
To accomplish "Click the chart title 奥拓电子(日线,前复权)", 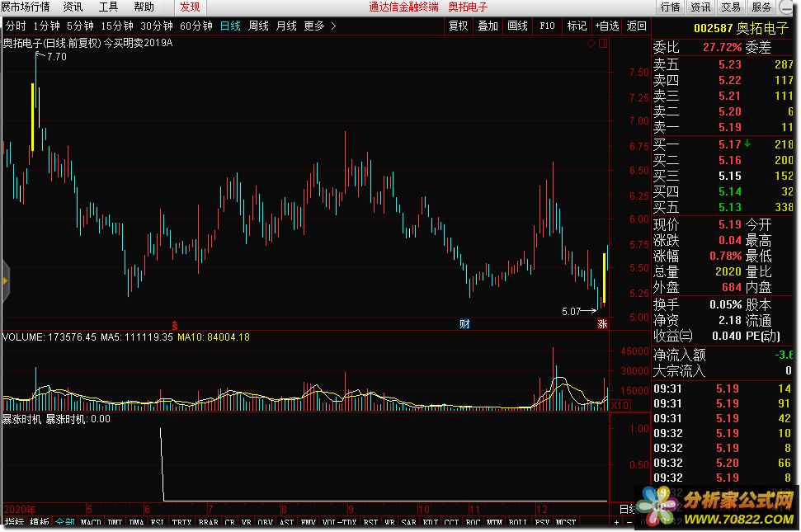I will coord(52,43).
